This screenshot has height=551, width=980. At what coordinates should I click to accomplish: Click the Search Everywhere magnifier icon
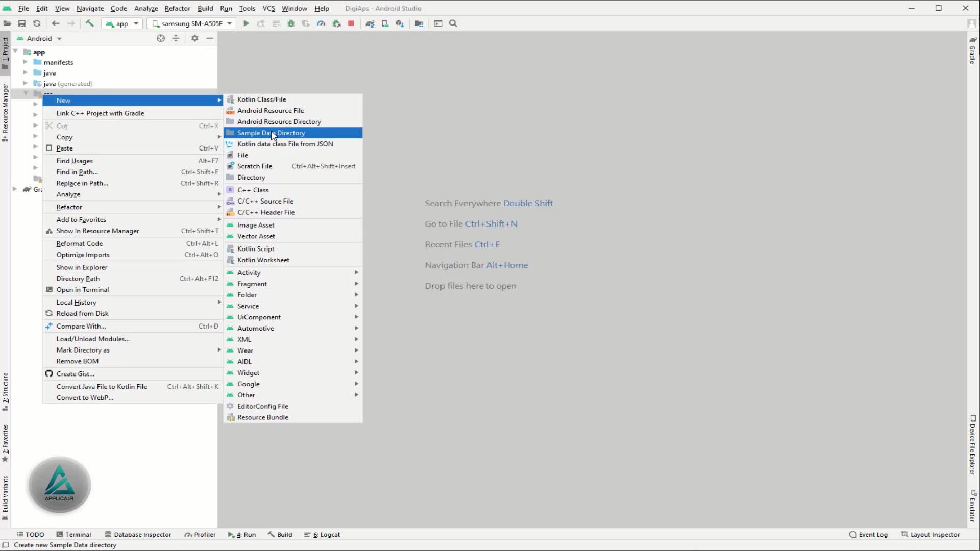click(453, 23)
